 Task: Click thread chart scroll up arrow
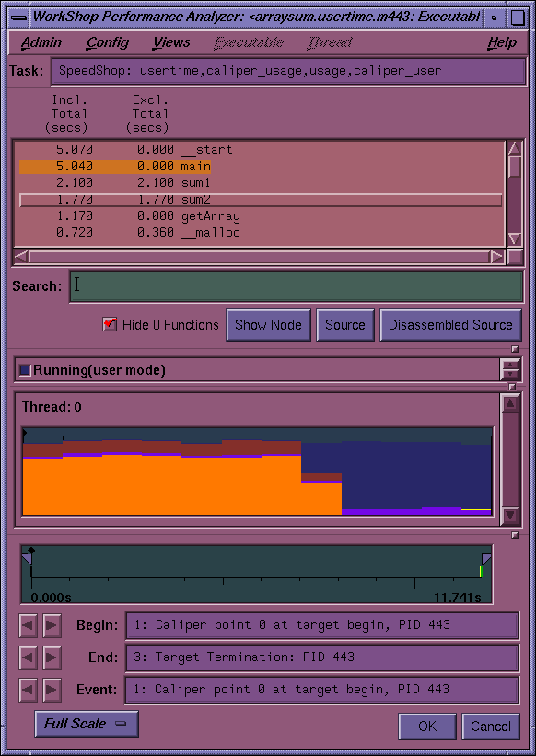(510, 402)
